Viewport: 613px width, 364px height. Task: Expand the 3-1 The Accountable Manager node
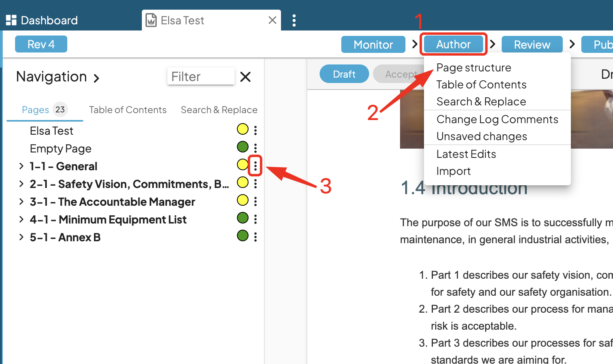(x=21, y=201)
